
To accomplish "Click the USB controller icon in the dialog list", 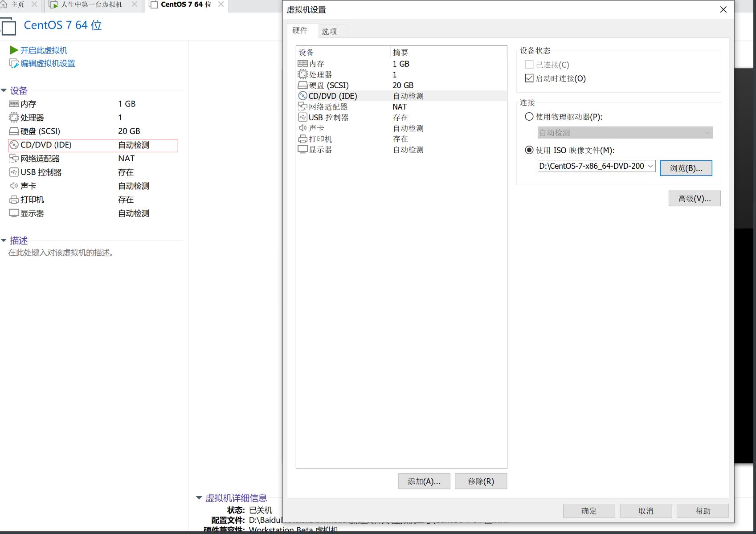I will coord(302,117).
